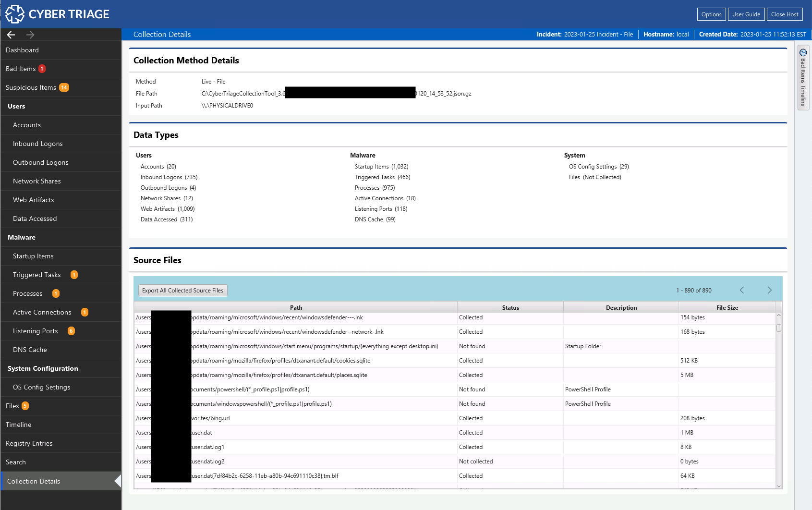Click the Bad Items red count badge

(x=42, y=69)
